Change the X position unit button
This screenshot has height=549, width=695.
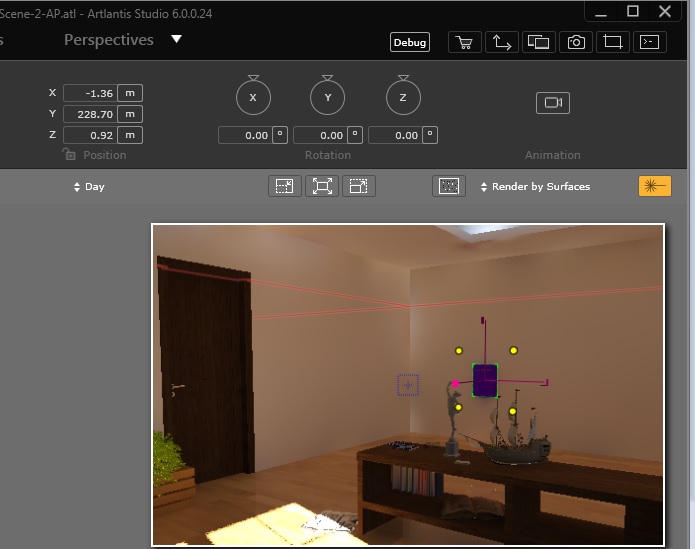coord(130,93)
